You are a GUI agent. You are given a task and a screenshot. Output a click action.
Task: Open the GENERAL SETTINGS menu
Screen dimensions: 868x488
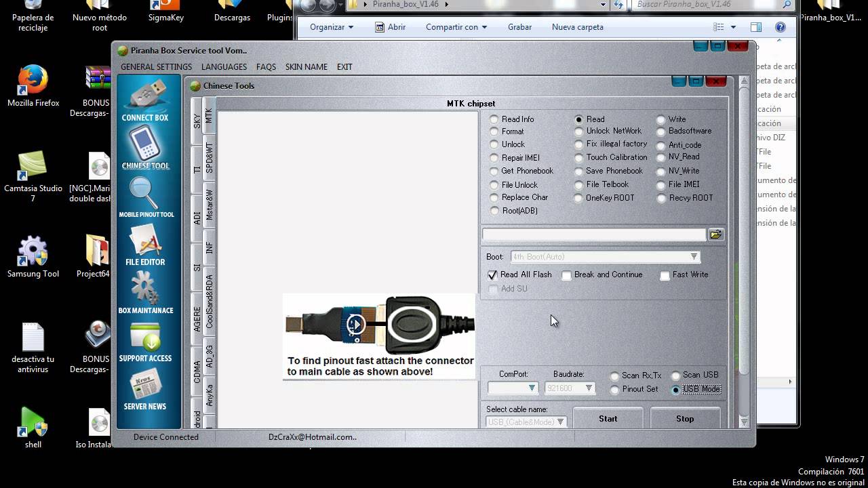pyautogui.click(x=156, y=67)
